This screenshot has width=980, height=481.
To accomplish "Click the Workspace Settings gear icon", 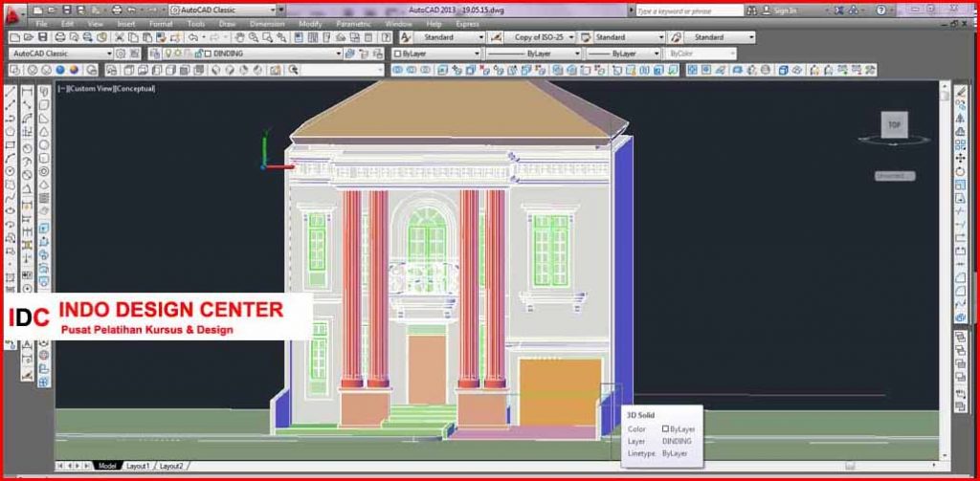I will (x=121, y=54).
